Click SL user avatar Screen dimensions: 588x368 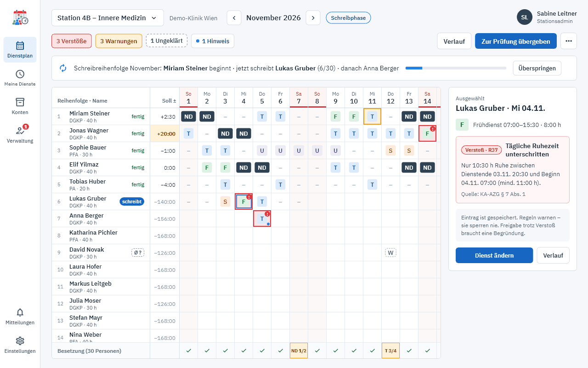(x=525, y=17)
